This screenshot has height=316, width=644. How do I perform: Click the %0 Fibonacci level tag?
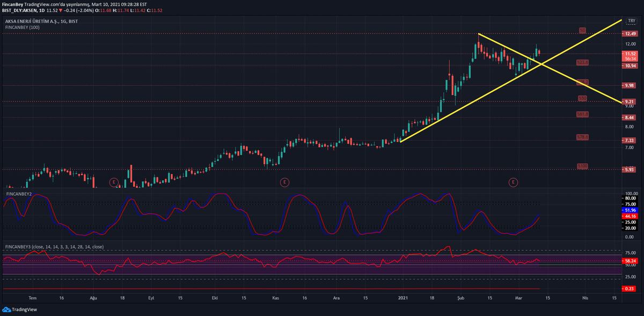pyautogui.click(x=582, y=30)
